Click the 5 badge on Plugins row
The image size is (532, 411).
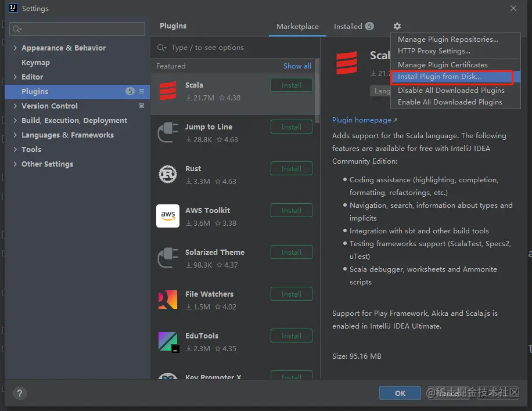pos(130,91)
